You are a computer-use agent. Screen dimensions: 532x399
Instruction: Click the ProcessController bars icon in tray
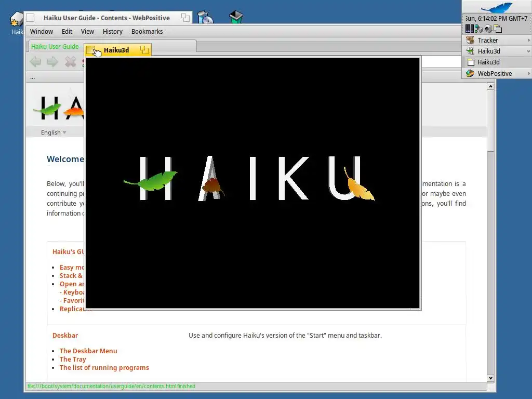[470, 29]
